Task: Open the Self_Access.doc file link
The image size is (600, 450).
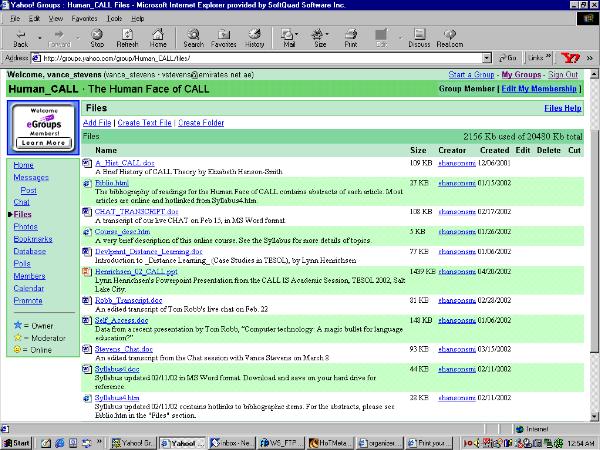Action: pyautogui.click(x=121, y=320)
